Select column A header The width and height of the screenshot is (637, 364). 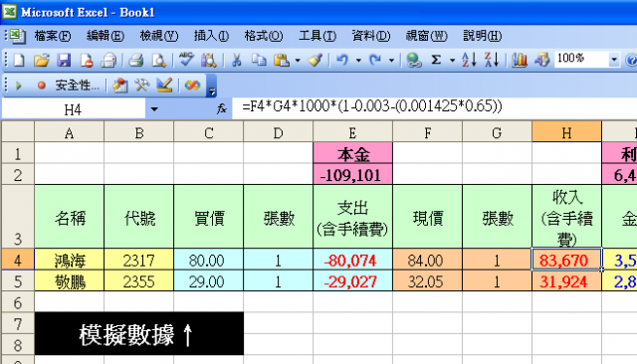(x=69, y=132)
